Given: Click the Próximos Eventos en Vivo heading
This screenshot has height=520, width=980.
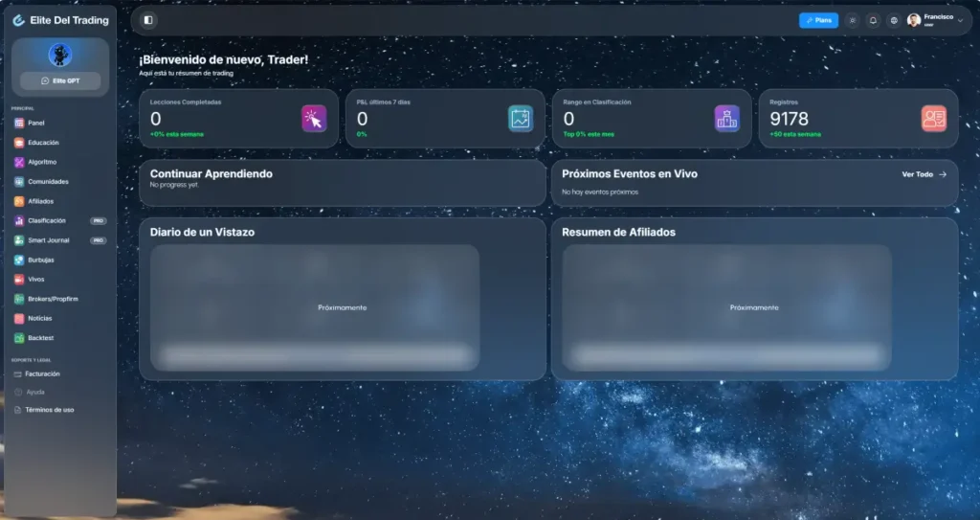Looking at the screenshot, I should [630, 174].
